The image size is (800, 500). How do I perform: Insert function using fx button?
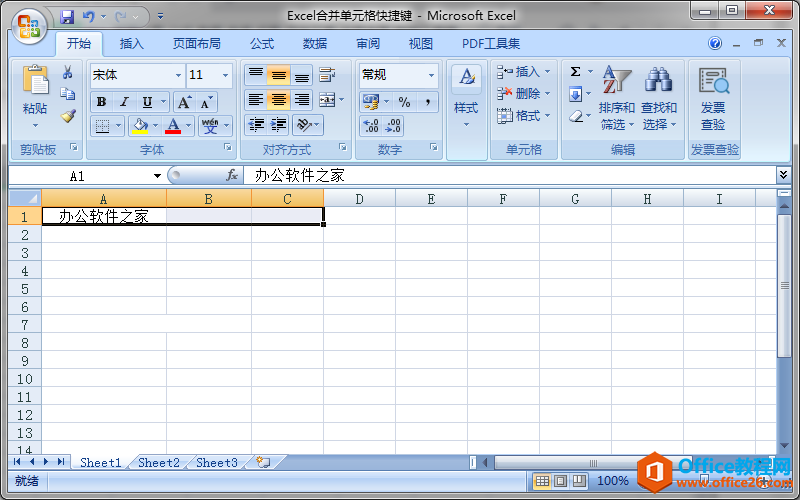[x=232, y=176]
